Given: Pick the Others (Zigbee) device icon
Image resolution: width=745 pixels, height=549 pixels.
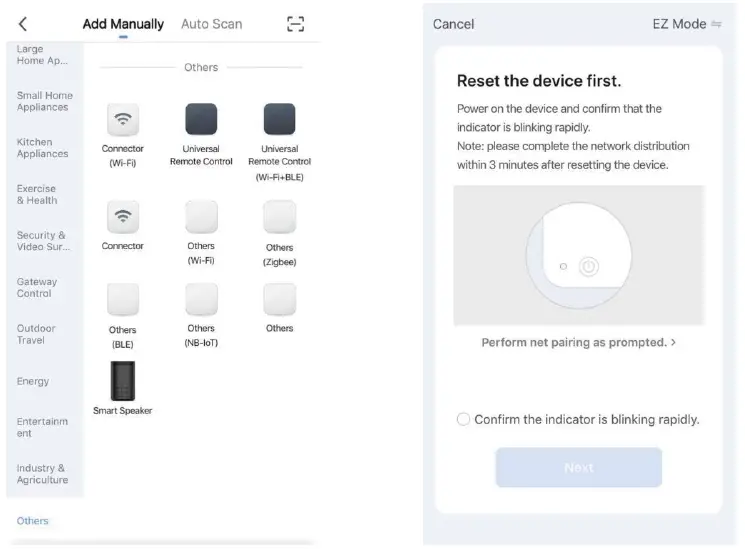Looking at the screenshot, I should 279,217.
